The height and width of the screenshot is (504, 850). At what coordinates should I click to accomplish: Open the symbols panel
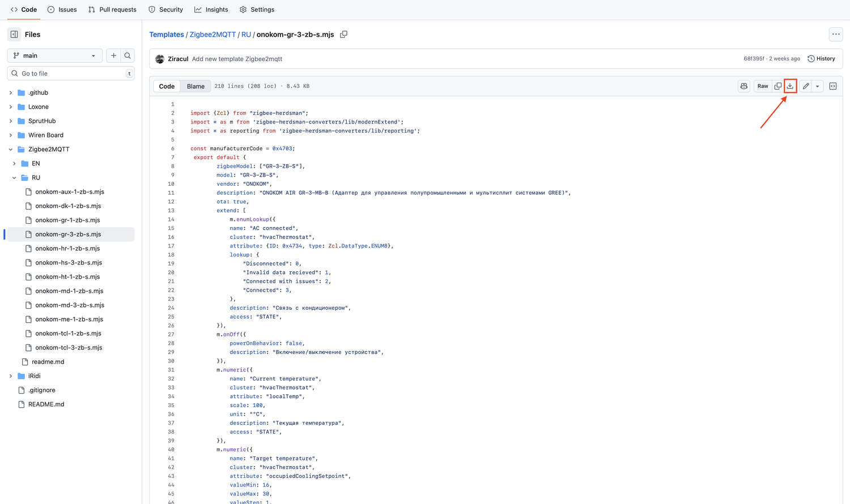coord(833,86)
